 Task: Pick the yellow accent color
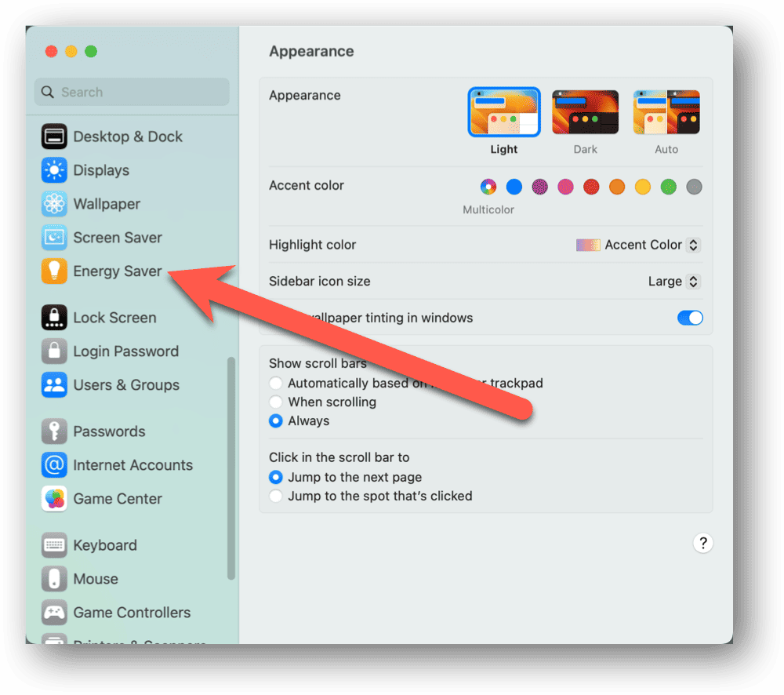click(643, 187)
